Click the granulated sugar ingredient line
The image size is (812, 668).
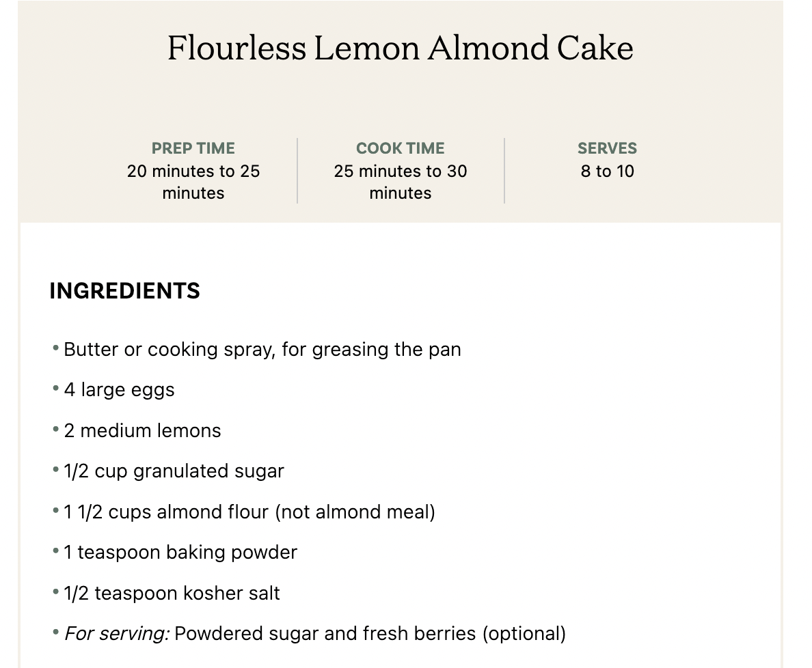tap(174, 471)
